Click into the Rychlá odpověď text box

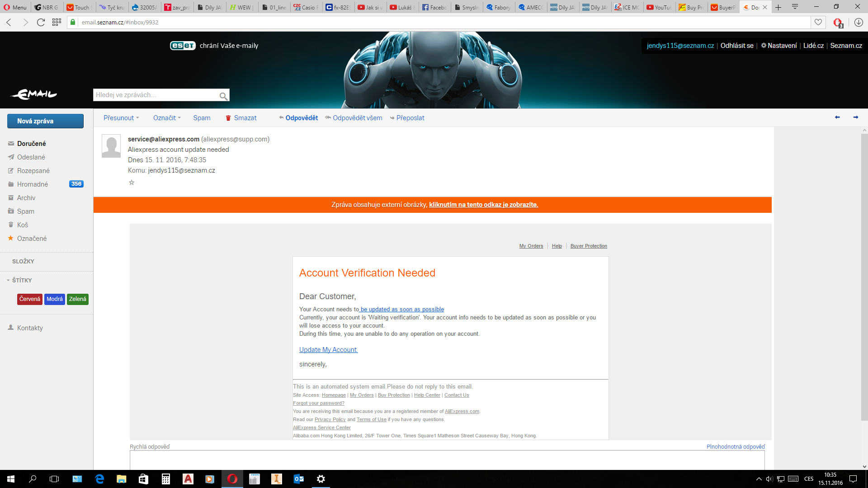[447, 460]
